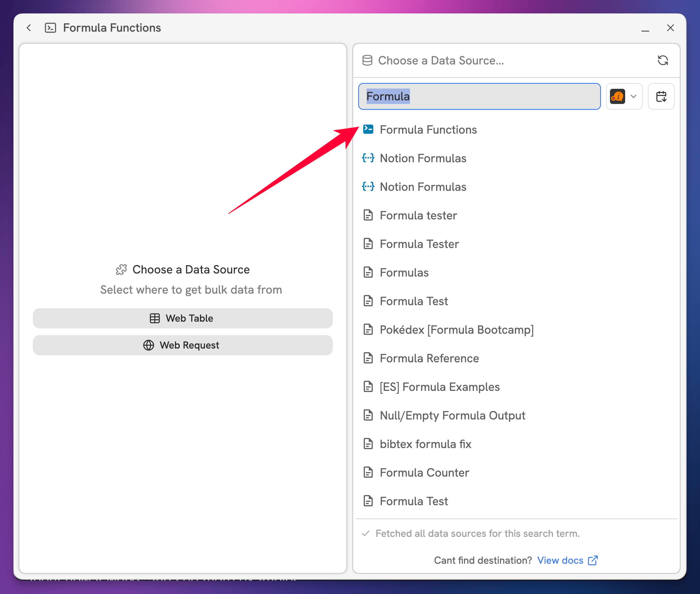Viewport: 700px width, 594px height.
Task: Select the bibtex formula fix entry
Action: 425,444
